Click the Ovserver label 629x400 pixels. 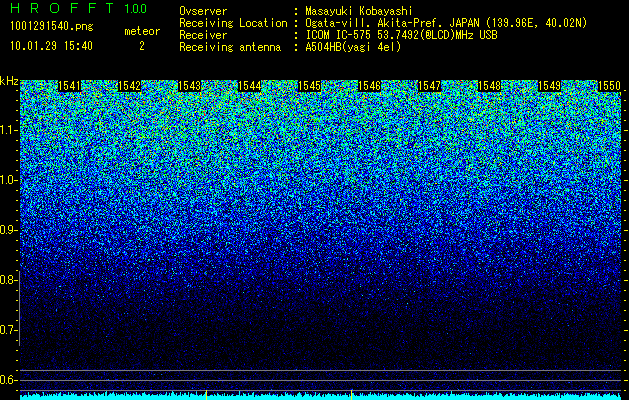203,11
